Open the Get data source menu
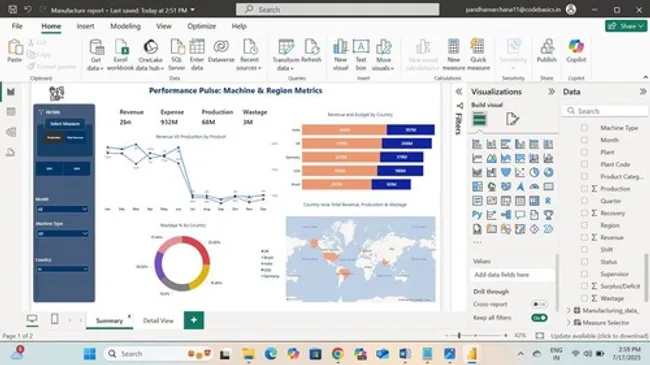Viewport: 650px width, 365px height. (96, 55)
